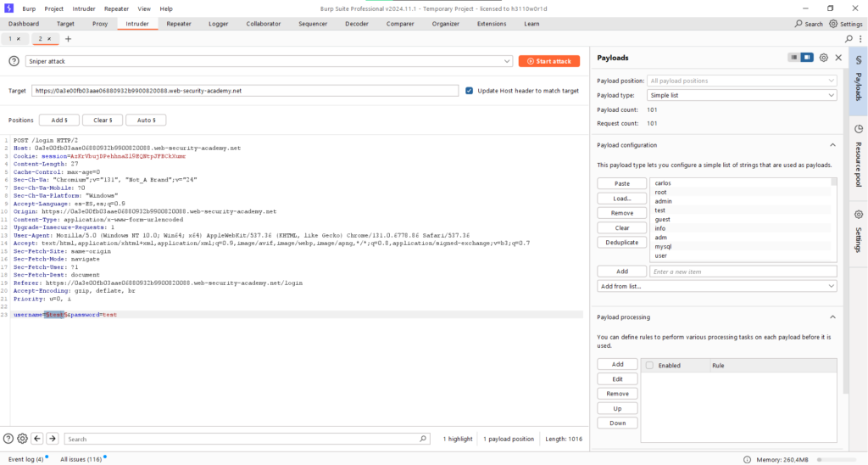Image resolution: width=868 pixels, height=465 pixels.
Task: Click the memory info icon in status bar
Action: (x=748, y=459)
